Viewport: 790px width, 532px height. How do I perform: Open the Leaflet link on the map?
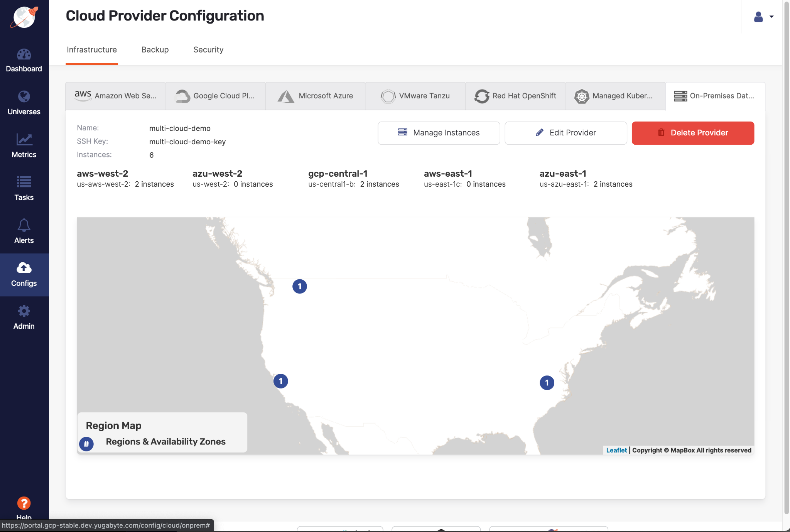tap(616, 450)
